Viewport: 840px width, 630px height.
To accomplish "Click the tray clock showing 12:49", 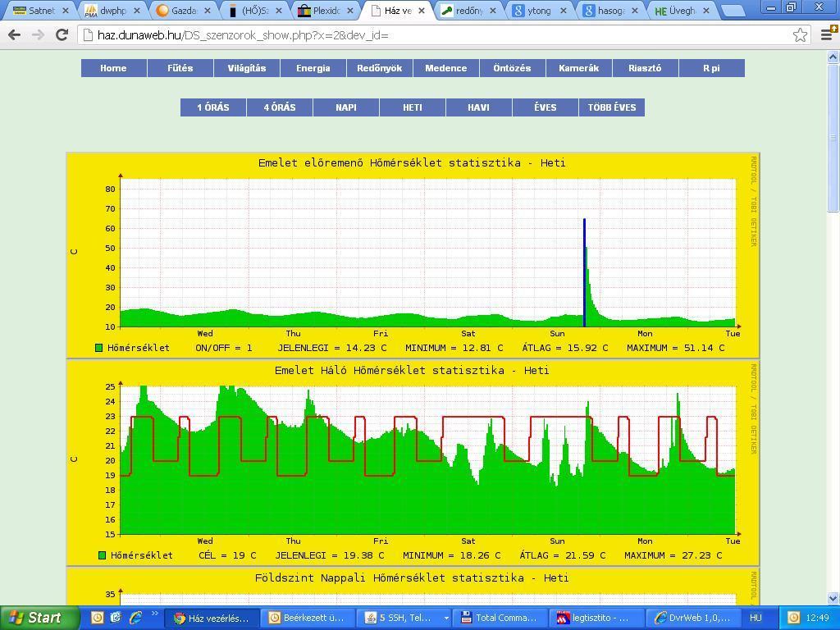I will coord(818,618).
